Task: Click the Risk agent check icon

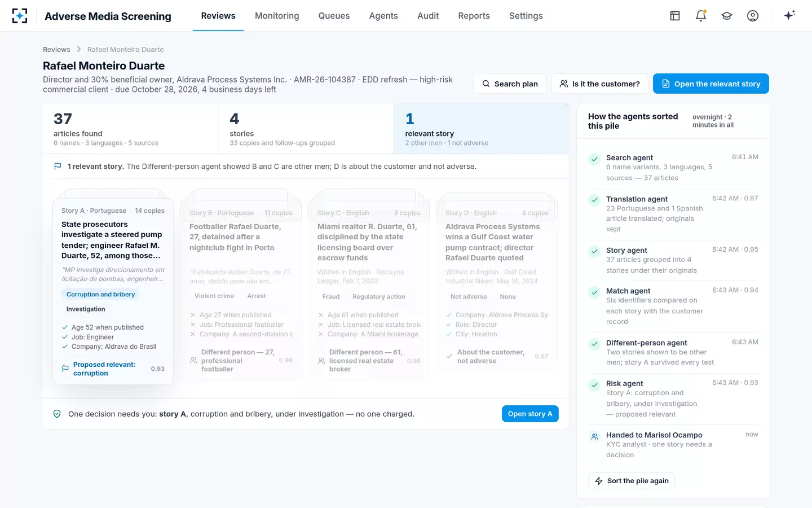Action: (x=594, y=385)
